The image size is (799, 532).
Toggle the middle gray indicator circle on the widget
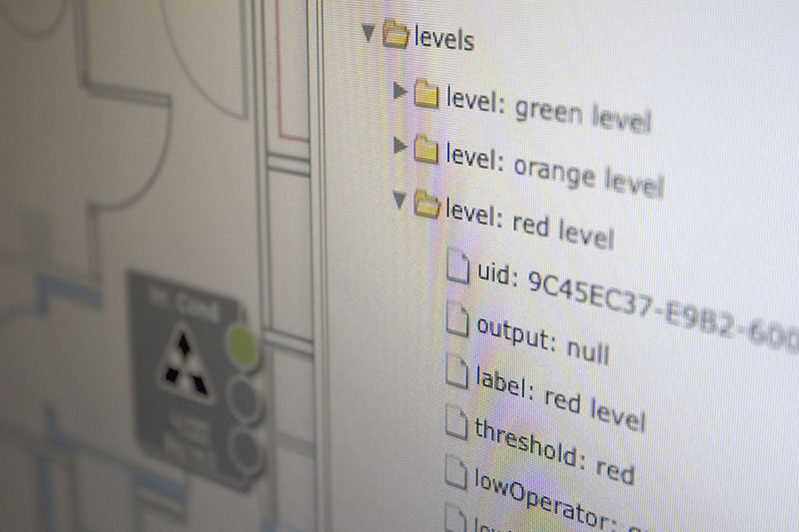tap(243, 399)
